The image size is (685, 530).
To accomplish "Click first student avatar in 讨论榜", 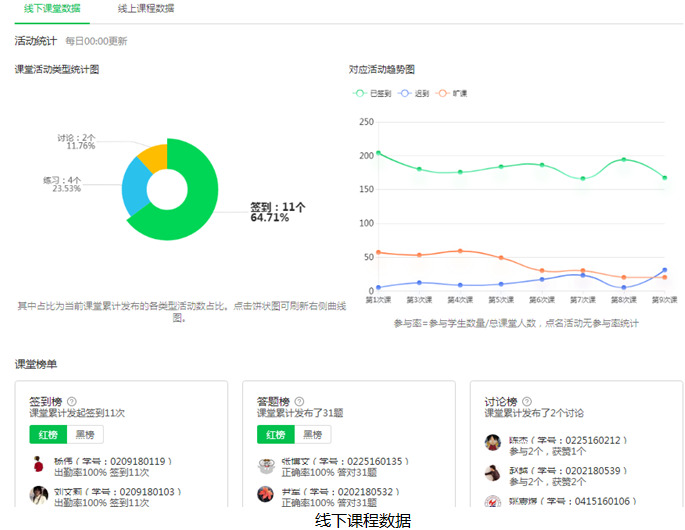I will click(x=493, y=442).
